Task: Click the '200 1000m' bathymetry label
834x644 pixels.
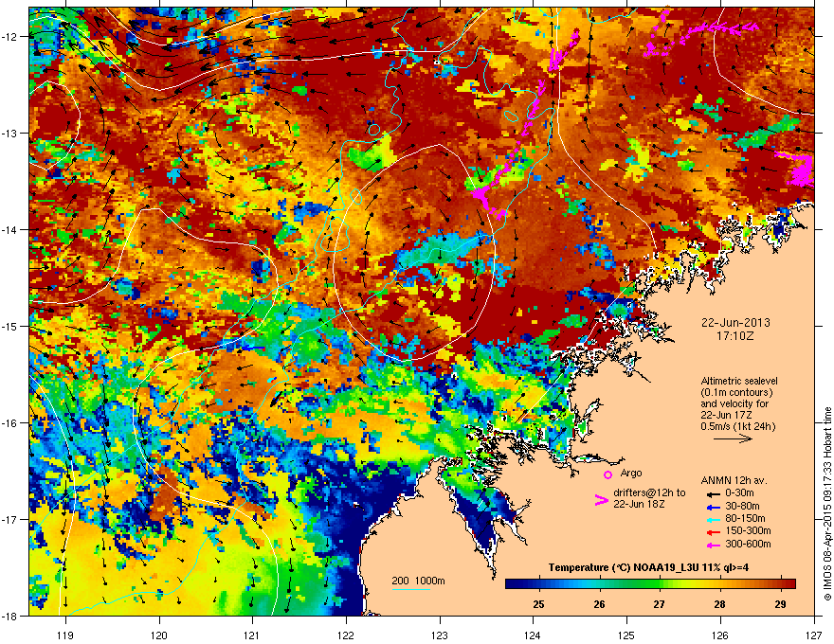Action: point(418,581)
